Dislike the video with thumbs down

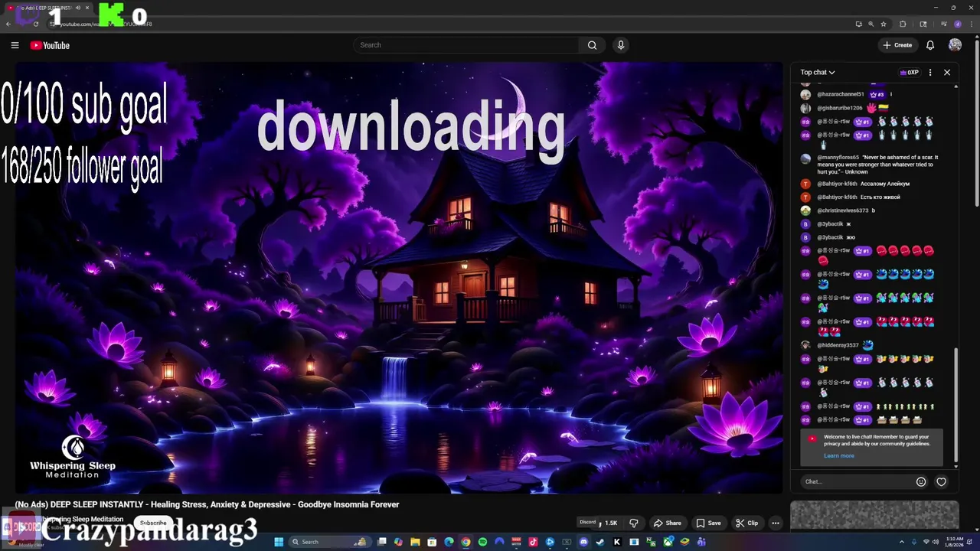[634, 523]
